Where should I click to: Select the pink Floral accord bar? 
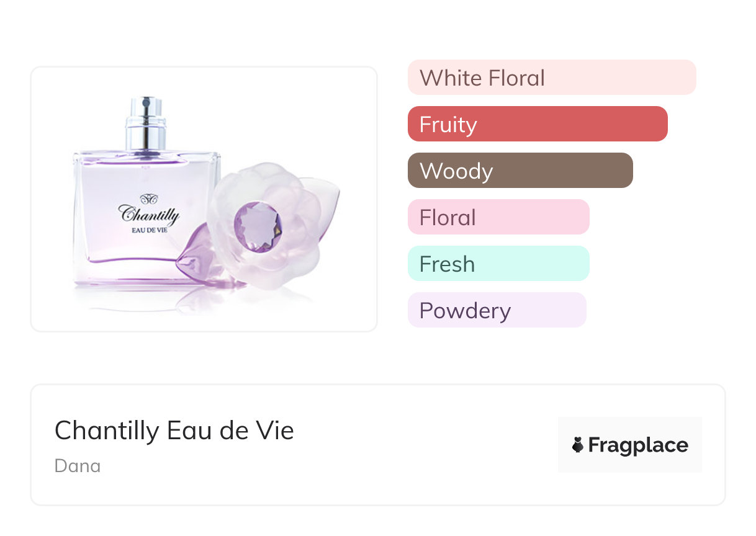point(498,217)
